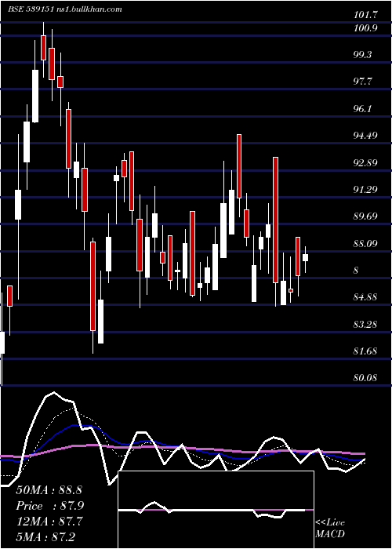The height and width of the screenshot is (549, 392).
Task: Click the 84.88 price axis label
Action: click(x=365, y=297)
